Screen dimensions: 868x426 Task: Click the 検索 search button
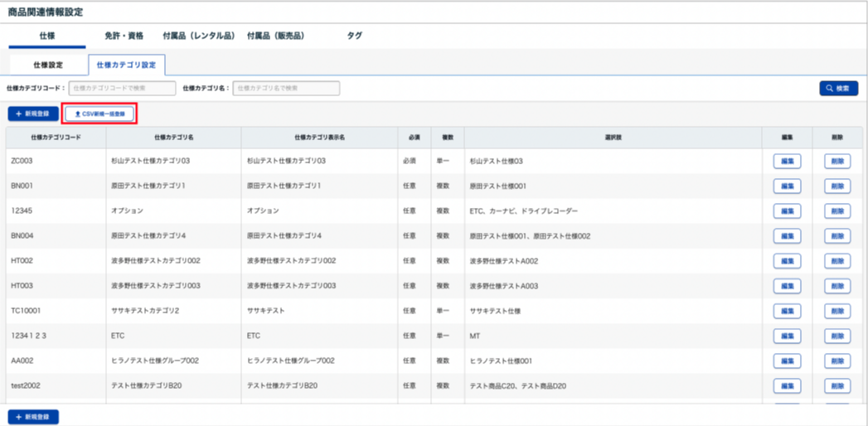coord(838,88)
